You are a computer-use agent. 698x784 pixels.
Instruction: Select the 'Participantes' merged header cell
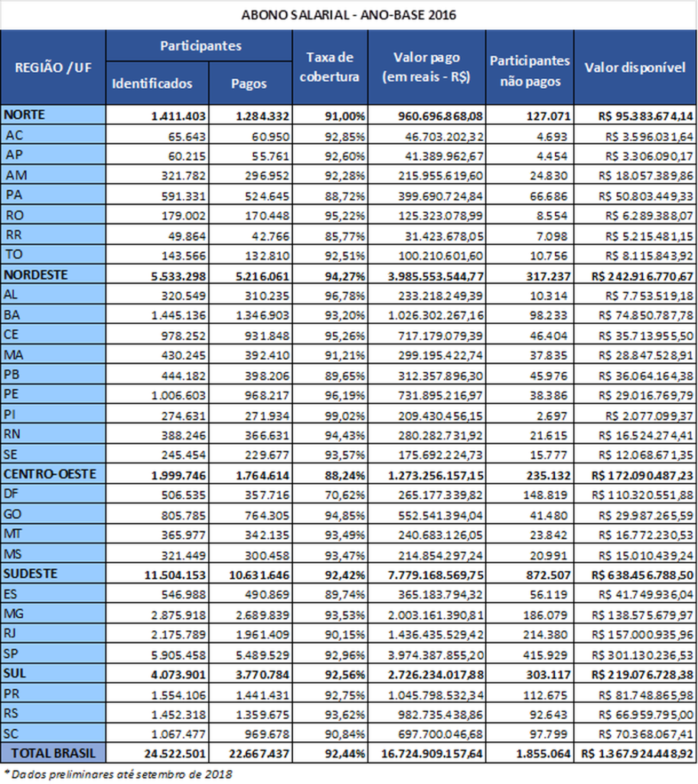pos(200,46)
